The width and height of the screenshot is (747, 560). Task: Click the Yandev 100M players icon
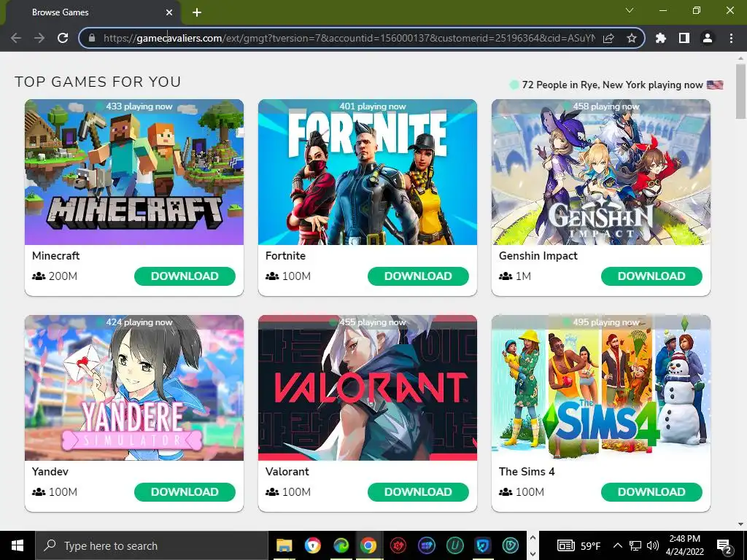click(39, 492)
